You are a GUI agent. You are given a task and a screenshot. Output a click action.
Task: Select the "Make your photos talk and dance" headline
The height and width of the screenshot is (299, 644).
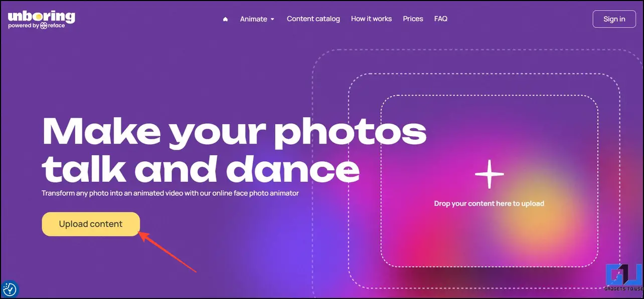(x=235, y=150)
